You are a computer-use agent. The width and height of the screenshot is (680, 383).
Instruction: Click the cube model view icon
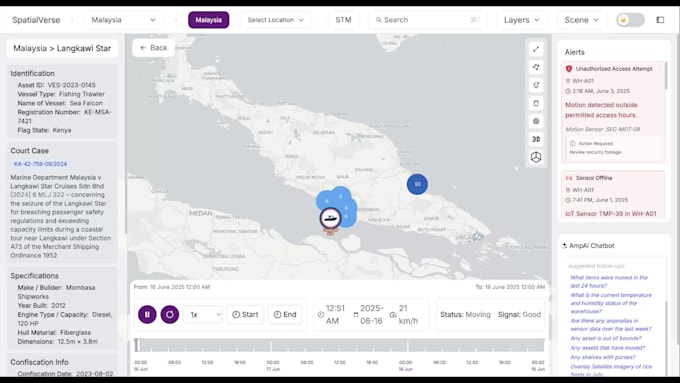(x=536, y=157)
